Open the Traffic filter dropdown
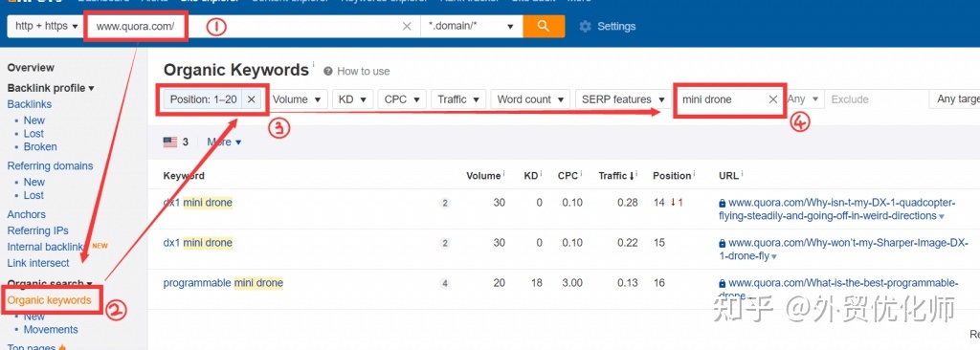Screen dimensions: 980x350 [458, 99]
